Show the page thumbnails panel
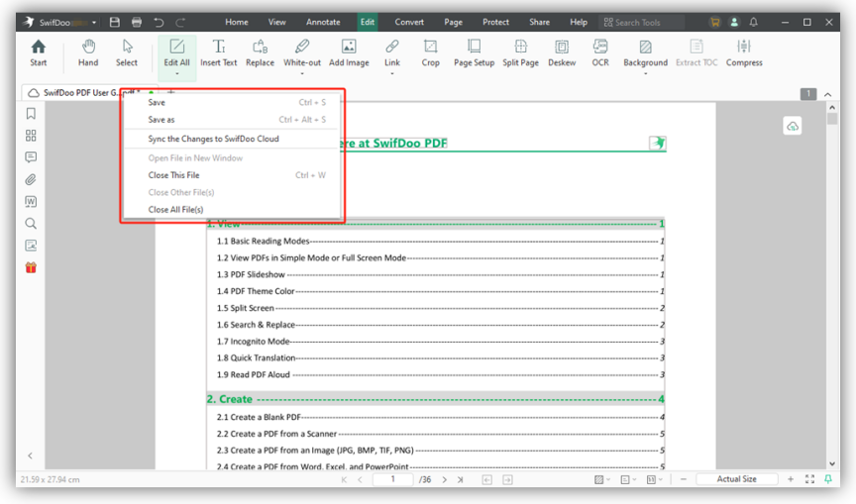Viewport: 856px width, 504px height. tap(31, 136)
